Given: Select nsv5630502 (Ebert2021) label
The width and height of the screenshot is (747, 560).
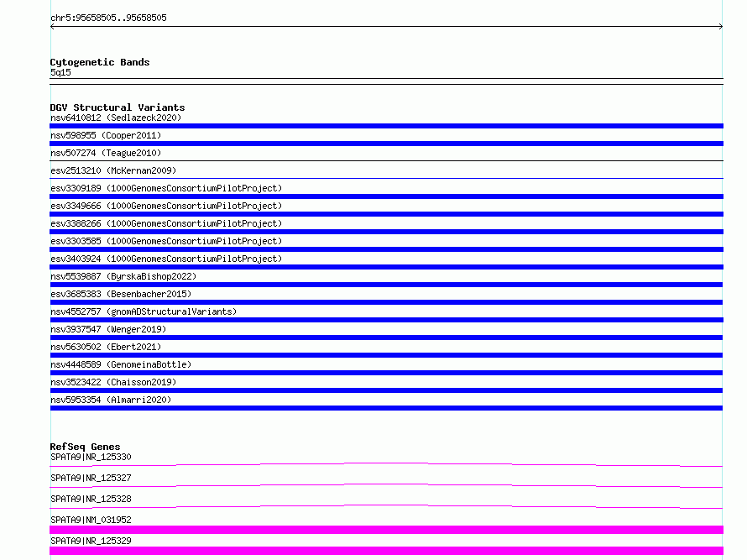Looking at the screenshot, I should tap(106, 347).
